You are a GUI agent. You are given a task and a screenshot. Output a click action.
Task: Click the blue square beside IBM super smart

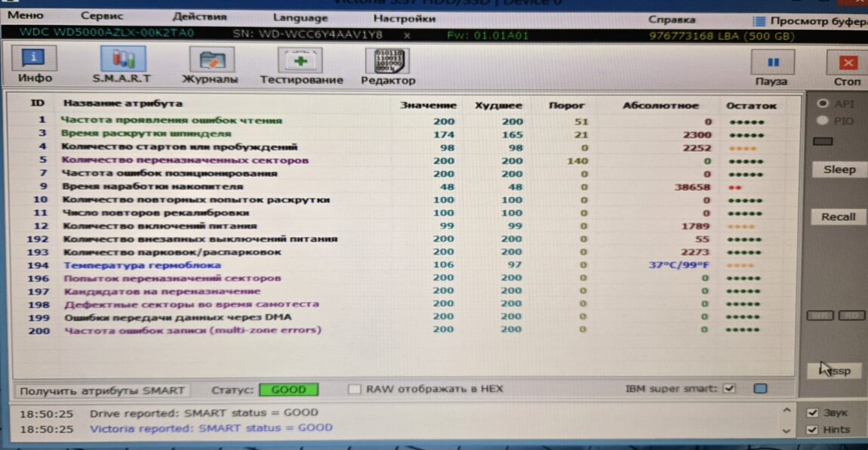point(760,389)
